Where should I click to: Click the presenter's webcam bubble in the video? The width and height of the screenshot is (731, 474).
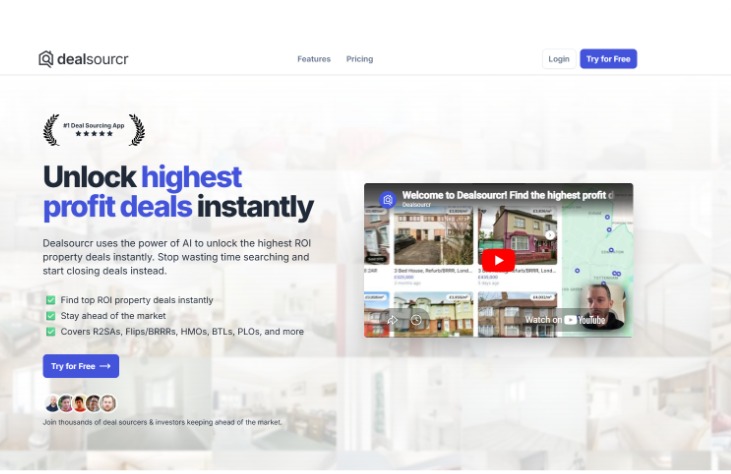(602, 306)
